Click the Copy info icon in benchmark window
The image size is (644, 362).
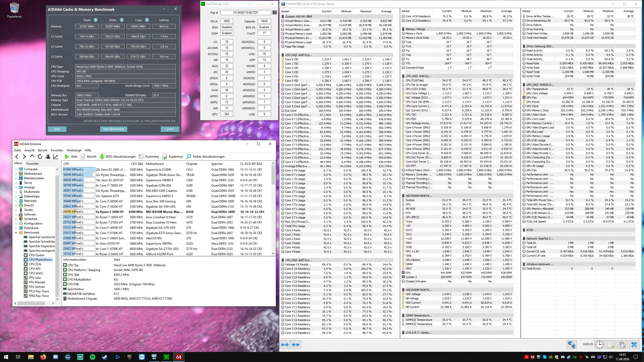(x=147, y=20)
